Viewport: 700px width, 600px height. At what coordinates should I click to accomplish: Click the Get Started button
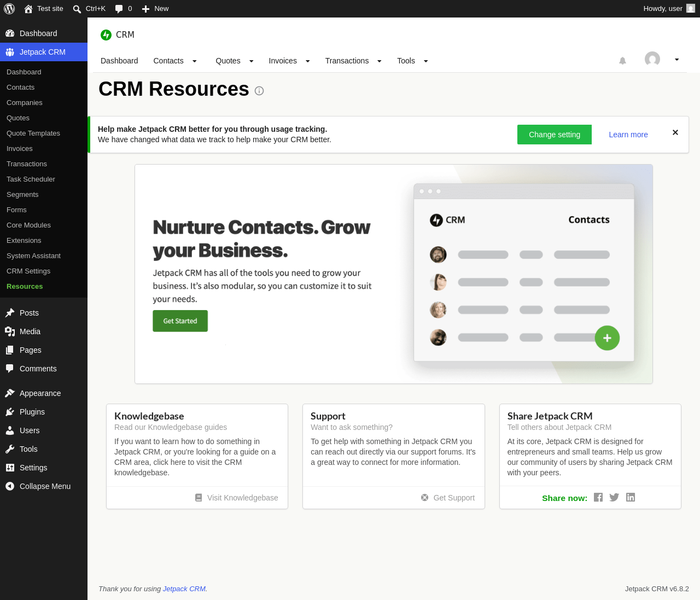pos(180,321)
